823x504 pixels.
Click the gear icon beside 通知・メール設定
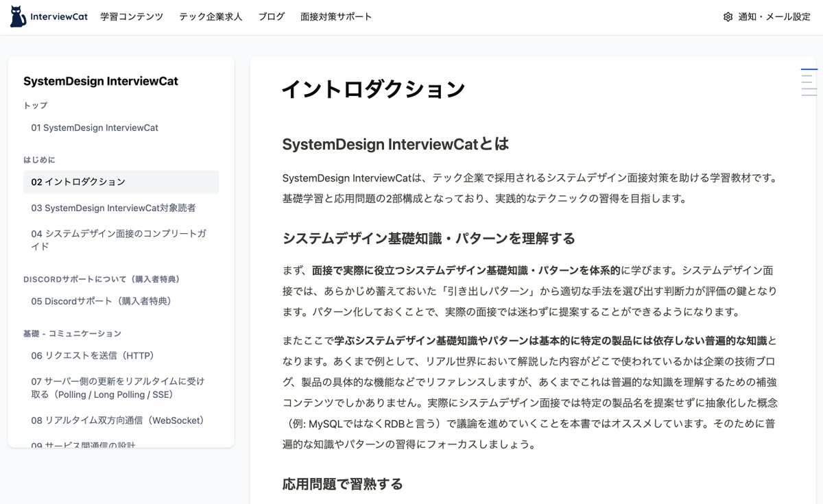pos(728,17)
